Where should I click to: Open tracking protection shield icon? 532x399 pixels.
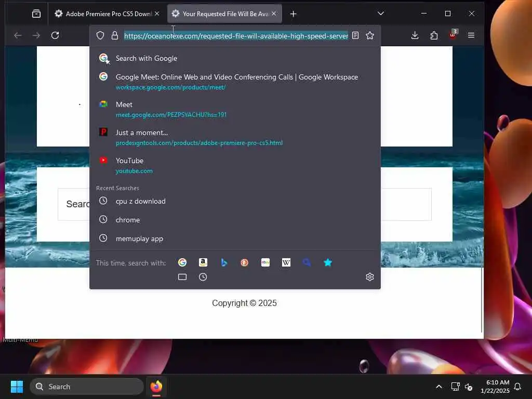click(x=100, y=36)
